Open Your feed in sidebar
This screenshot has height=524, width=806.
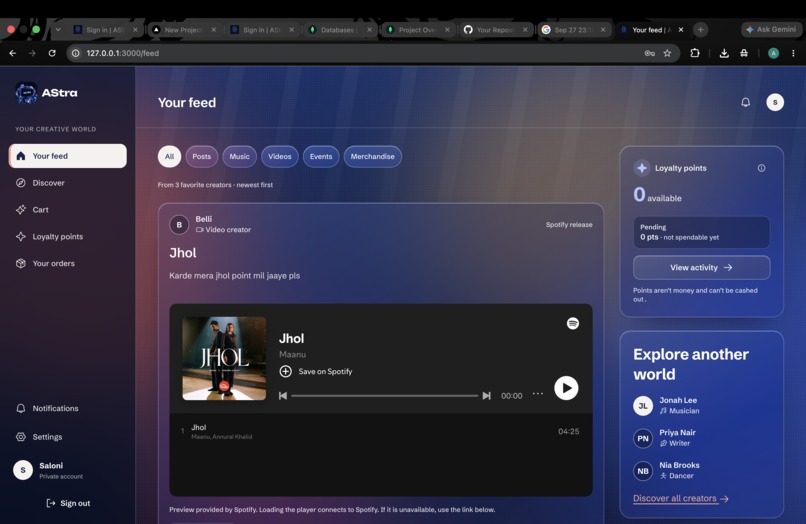pos(67,156)
